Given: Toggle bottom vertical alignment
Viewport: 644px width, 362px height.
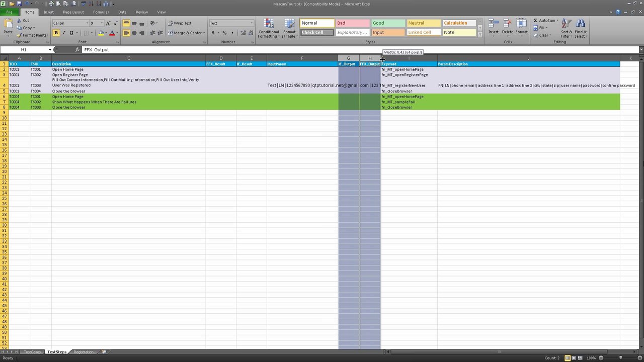Looking at the screenshot, I should tap(141, 23).
